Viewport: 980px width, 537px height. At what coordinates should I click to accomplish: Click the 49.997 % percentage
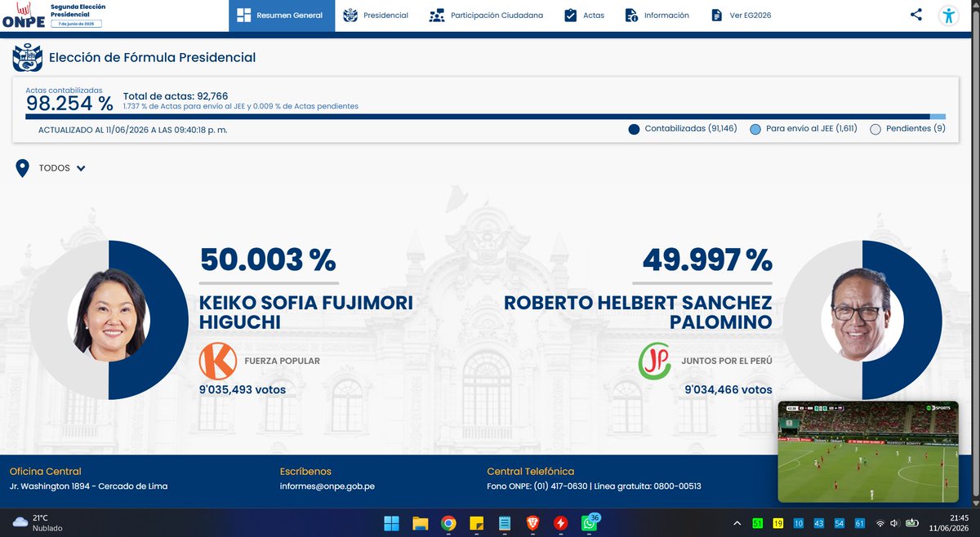click(x=707, y=260)
